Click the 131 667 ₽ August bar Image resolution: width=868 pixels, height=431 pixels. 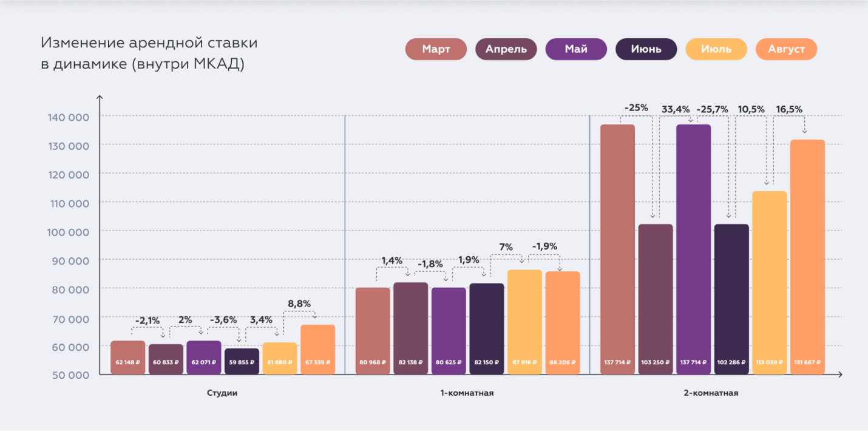coord(807,257)
